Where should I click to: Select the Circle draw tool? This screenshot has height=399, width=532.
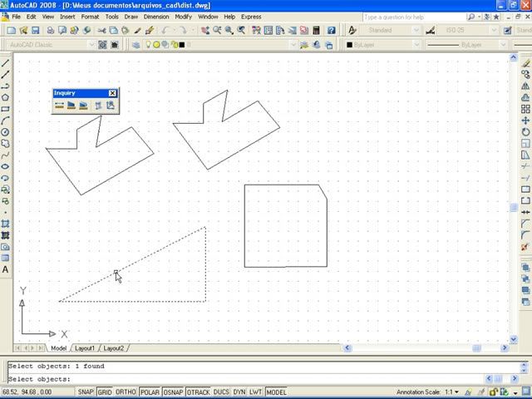click(5, 132)
